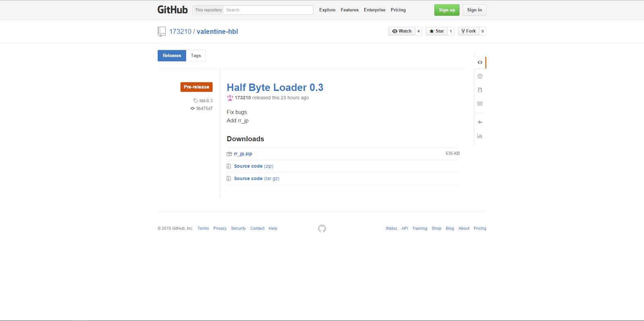Open Terms in the footer
Screen dimensions: 644x321
(203, 228)
